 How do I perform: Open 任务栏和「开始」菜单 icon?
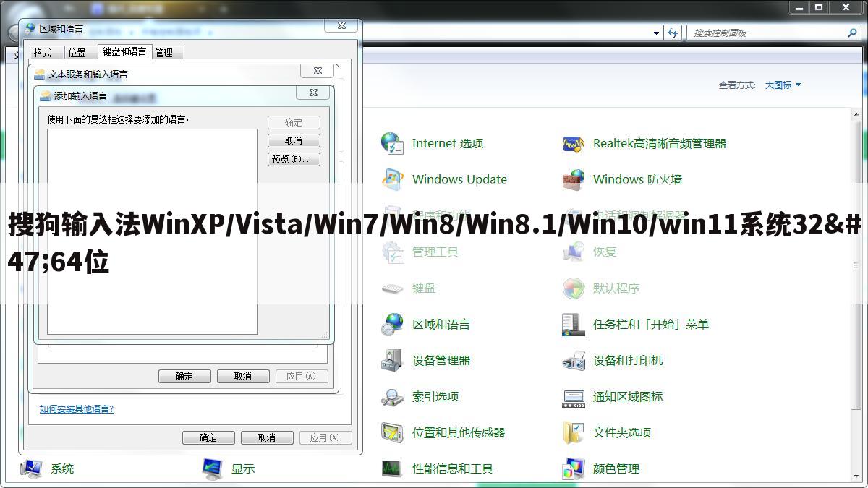coord(573,324)
